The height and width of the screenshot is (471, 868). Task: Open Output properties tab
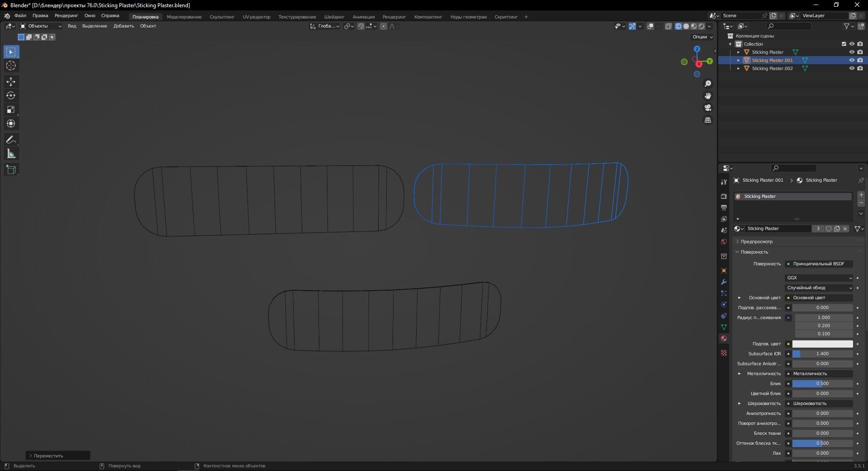coord(724,207)
